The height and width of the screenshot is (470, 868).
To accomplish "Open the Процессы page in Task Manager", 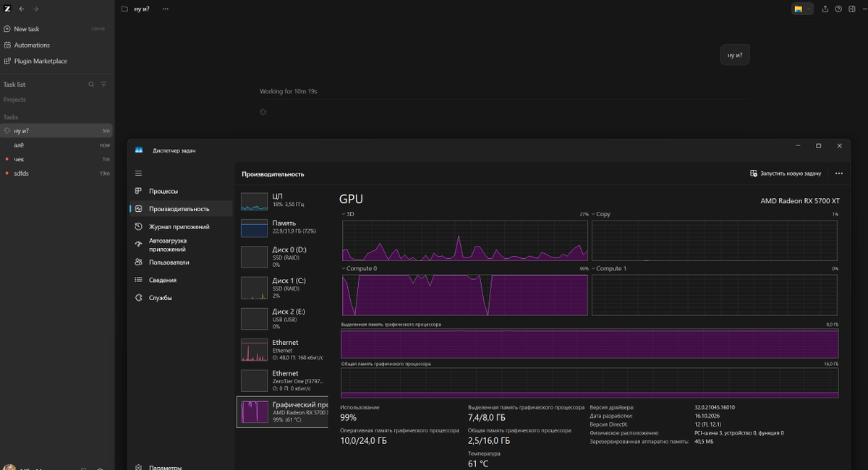I will pyautogui.click(x=182, y=191).
